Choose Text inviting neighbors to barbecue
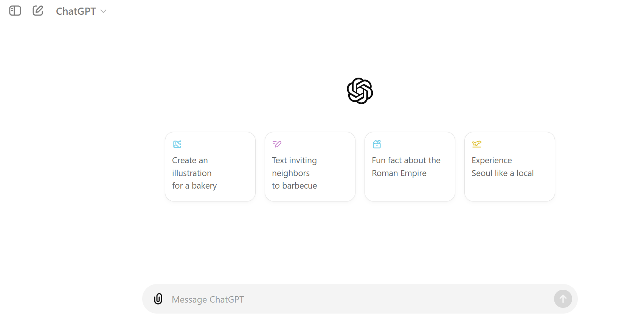 [x=310, y=167]
